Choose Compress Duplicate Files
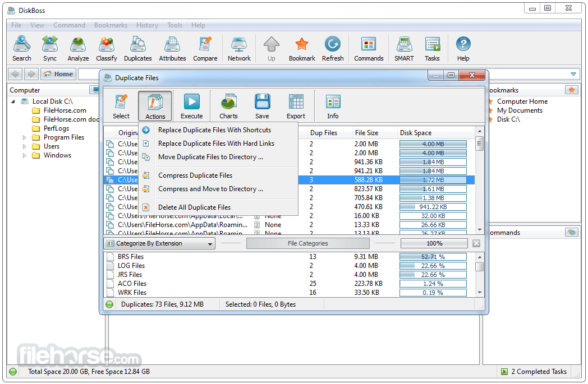Screen dimensions: 588x384 pos(218,175)
